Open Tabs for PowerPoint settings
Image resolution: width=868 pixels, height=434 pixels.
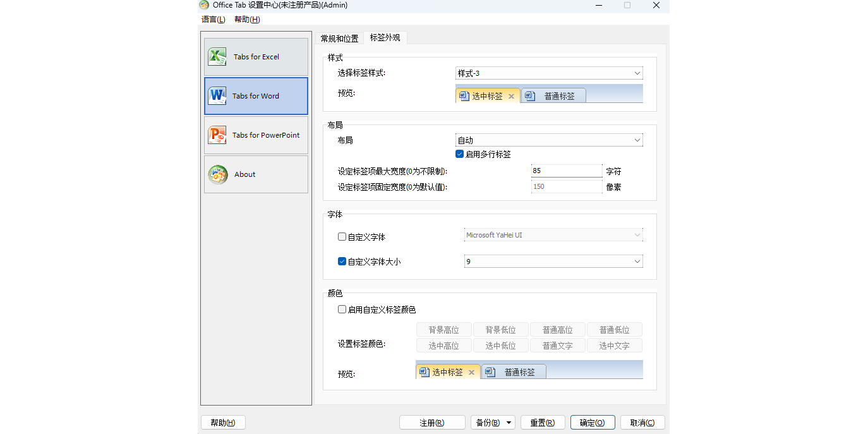217,135
